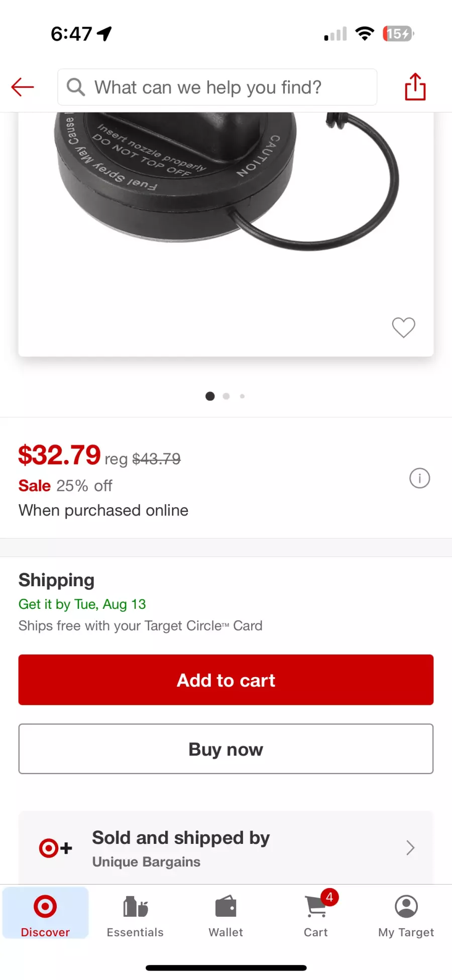Tap the battery indicator in status bar

pos(398,34)
